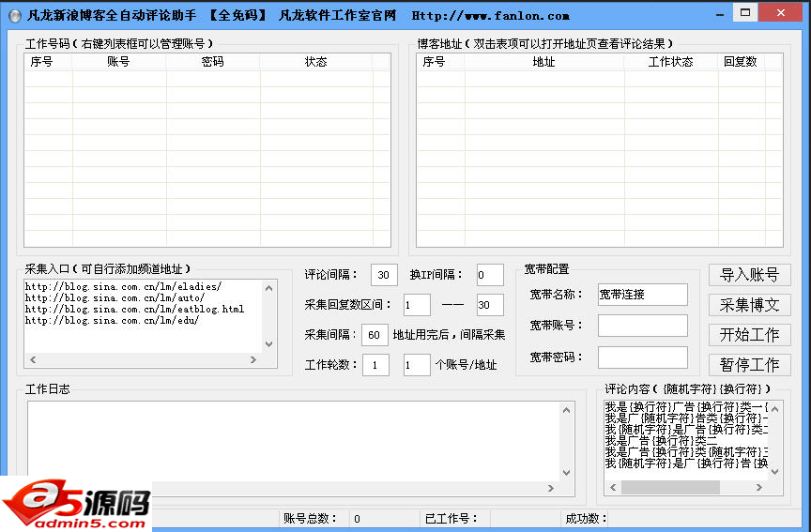Click 成功数 status bar entry

coord(586,519)
